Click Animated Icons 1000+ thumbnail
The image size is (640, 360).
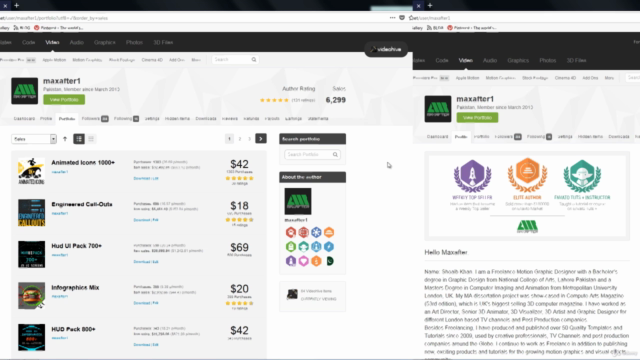(31, 171)
